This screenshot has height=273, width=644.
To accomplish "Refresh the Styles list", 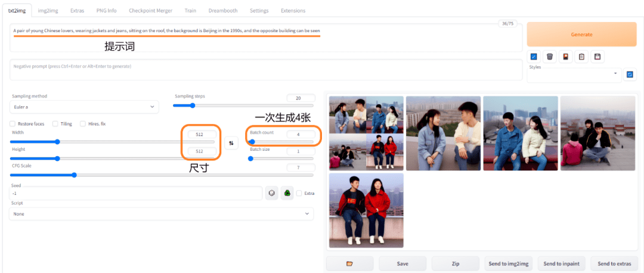I will (x=630, y=75).
